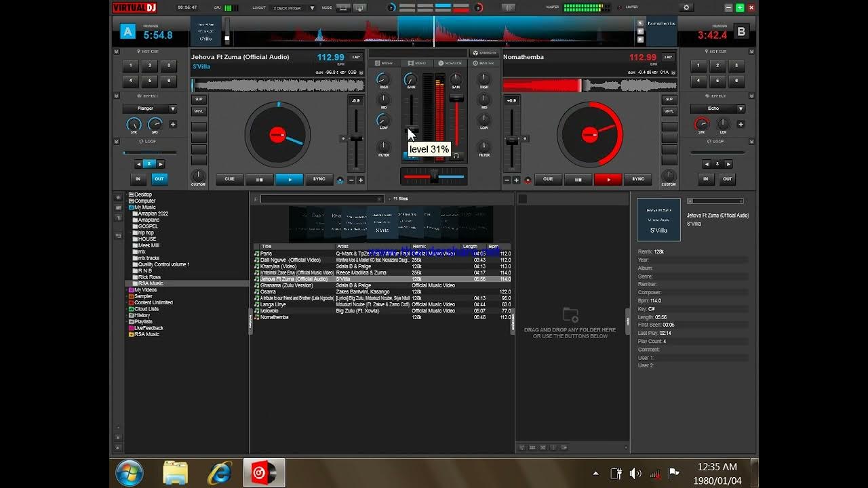Click deck A track waveform
The width and height of the screenshot is (868, 488).
coord(278,85)
